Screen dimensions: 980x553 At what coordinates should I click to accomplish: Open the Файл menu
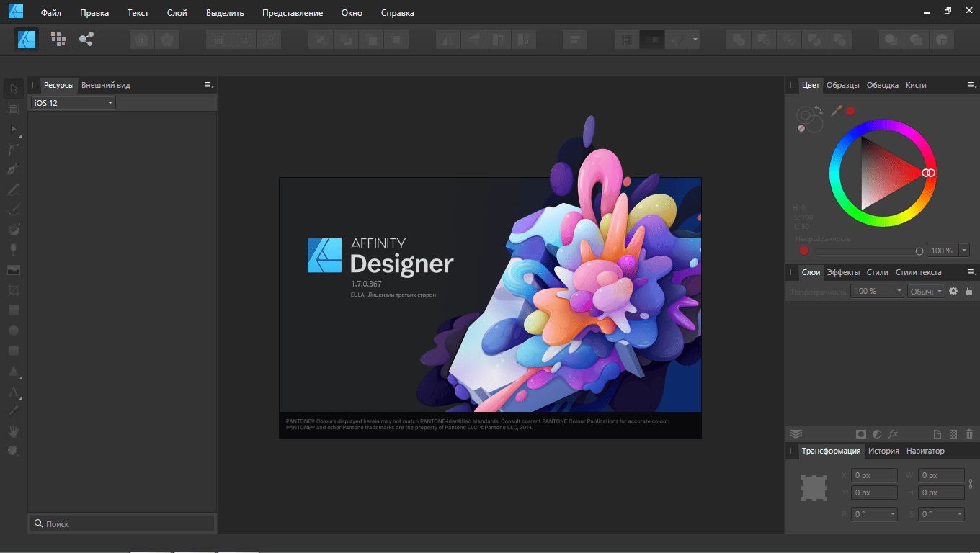tap(51, 13)
